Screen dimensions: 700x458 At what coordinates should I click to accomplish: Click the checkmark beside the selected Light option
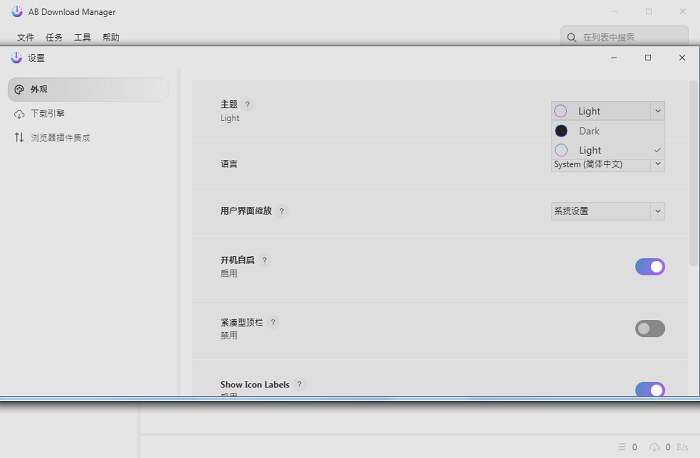657,150
